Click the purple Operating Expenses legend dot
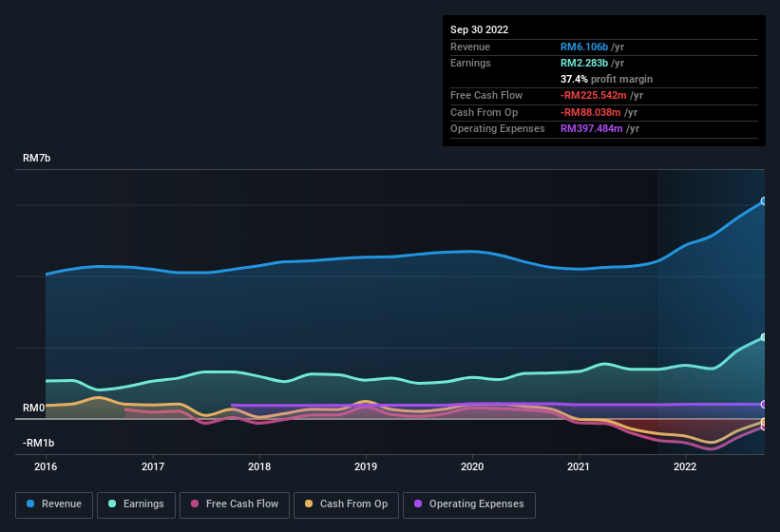 click(x=419, y=504)
